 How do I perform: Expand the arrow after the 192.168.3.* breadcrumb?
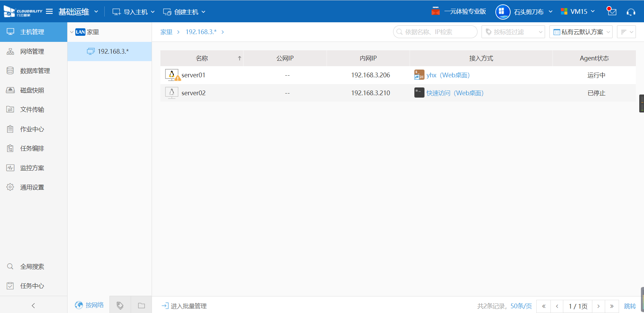coord(223,32)
